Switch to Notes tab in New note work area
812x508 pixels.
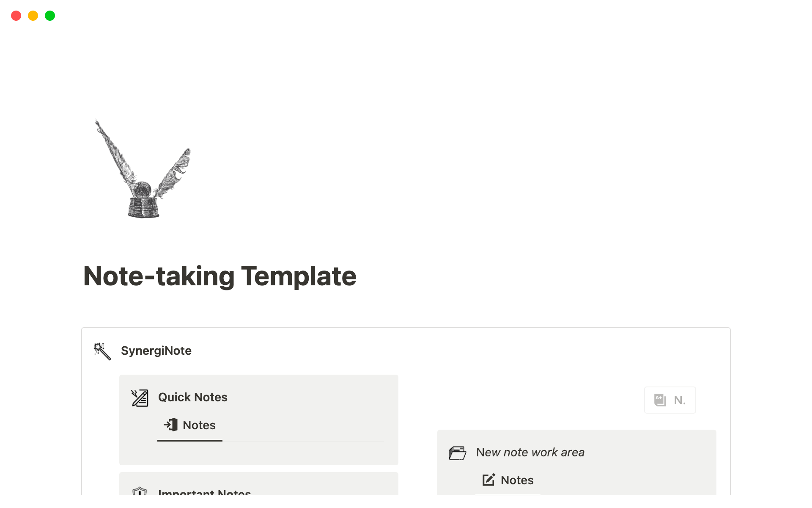pyautogui.click(x=517, y=480)
